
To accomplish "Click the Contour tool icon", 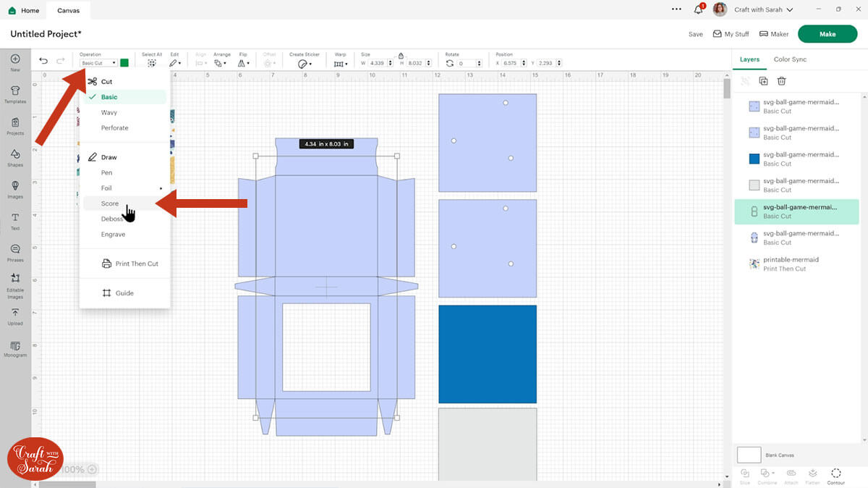I will tap(836, 474).
